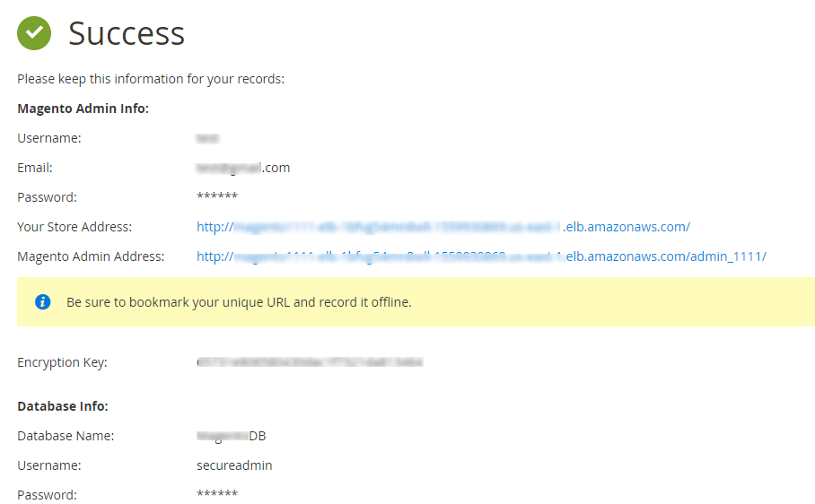Screen dimensions: 815x504
Task: Click the green Success checkmark icon
Action: click(x=34, y=33)
